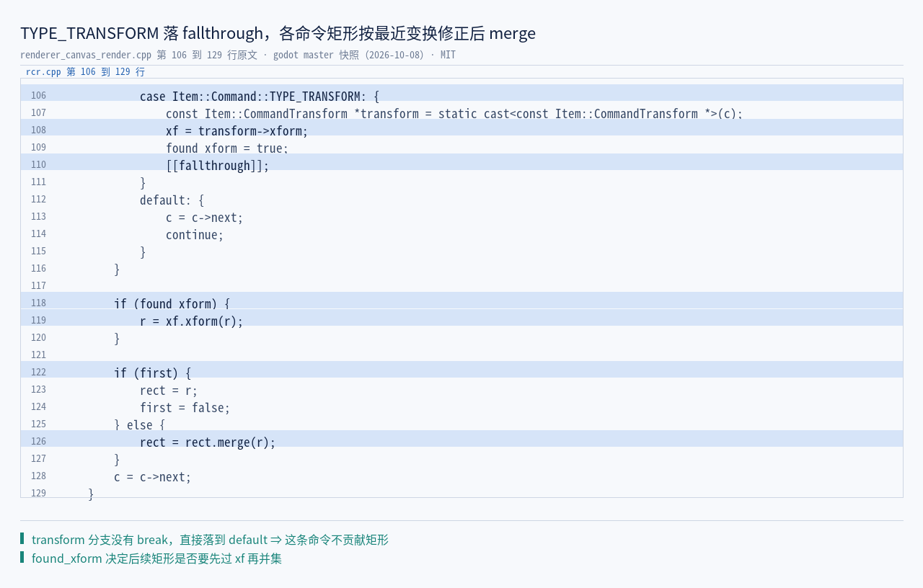Click the [[fallthrough]]; statement
Viewport: 923px width, 588px height.
point(217,166)
